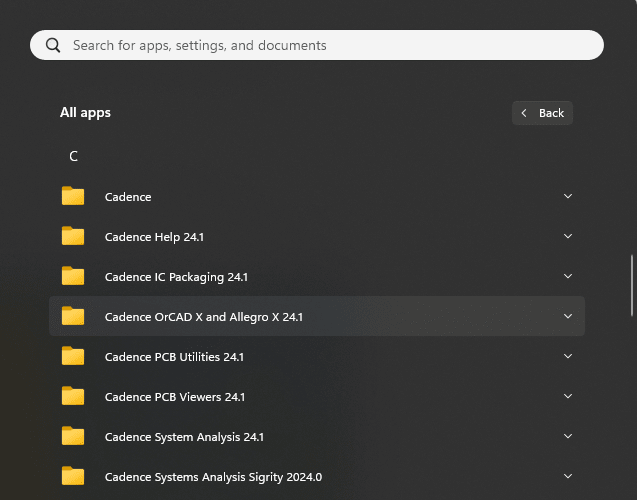Screen dimensions: 637x500
Task: Expand Cadence OrCAD X and Allegro X chevron
Action: coord(568,316)
